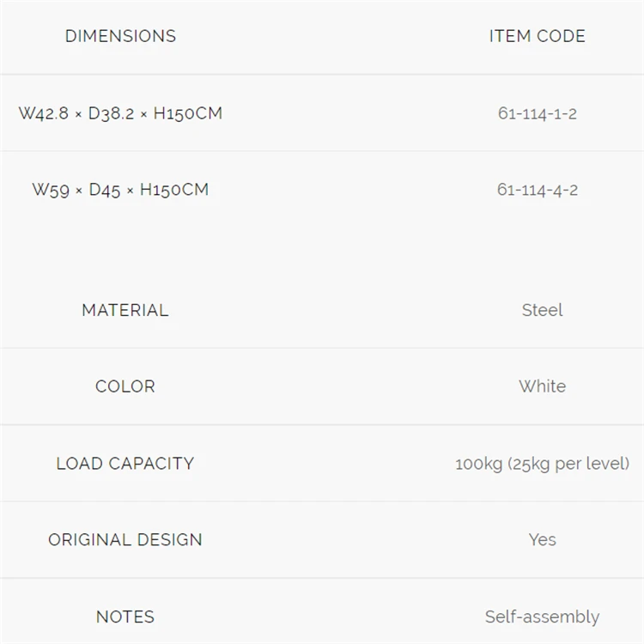The image size is (644, 644).
Task: Select the Yes value for original design
Action: [x=542, y=540]
